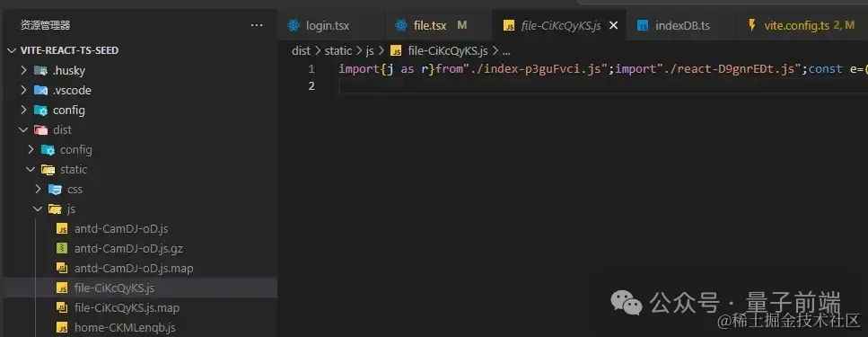Screen dimensions: 868x337
Task: Click the js folder icon in tree
Action: [x=55, y=209]
